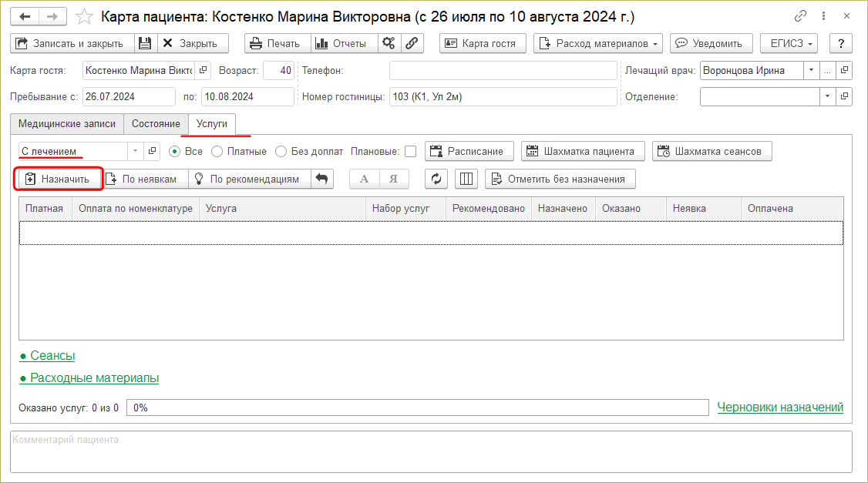This screenshot has width=868, height=483.
Task: Select the "Все" radio button
Action: point(174,152)
